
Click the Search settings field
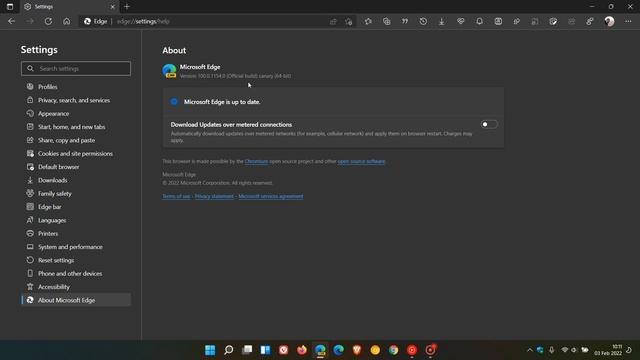(x=76, y=69)
